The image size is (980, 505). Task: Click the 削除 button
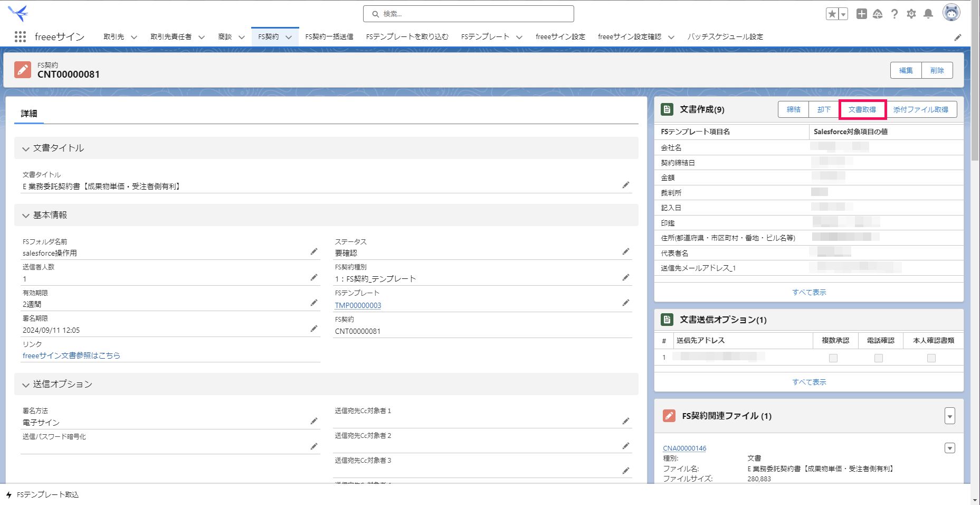coord(937,70)
